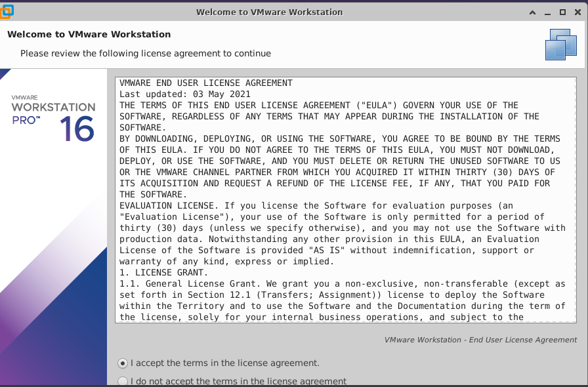
Task: Select 'I accept the terms' radio button
Action: click(123, 363)
